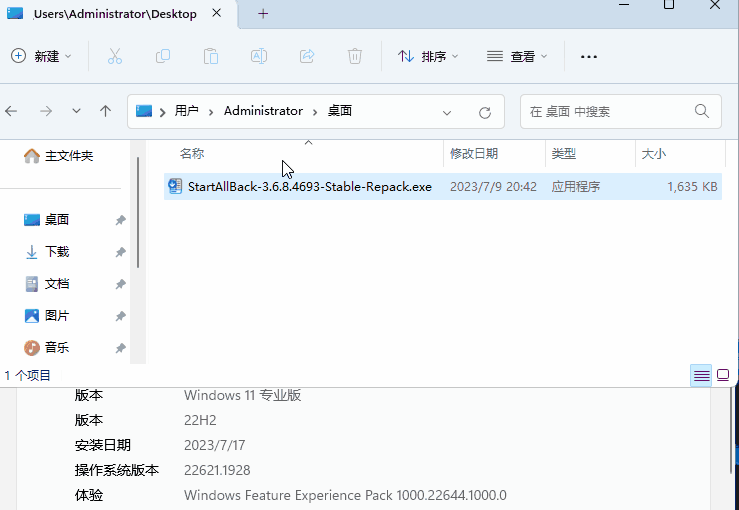This screenshot has height=510, width=739.
Task: Go up one folder level
Action: tap(105, 111)
